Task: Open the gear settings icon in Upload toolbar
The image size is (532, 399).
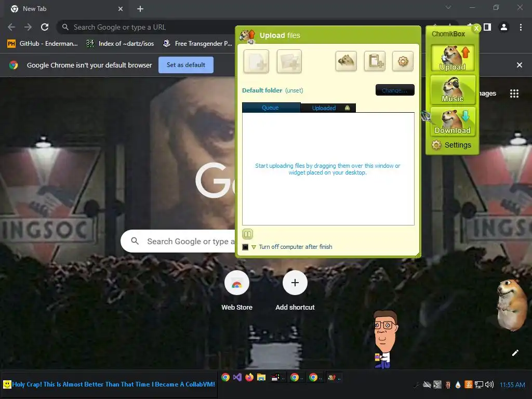Action: pyautogui.click(x=403, y=61)
